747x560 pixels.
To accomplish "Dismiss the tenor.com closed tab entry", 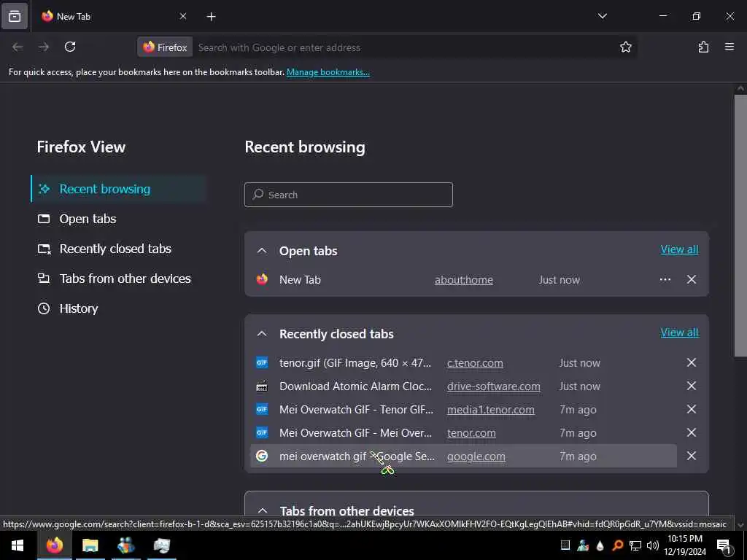I will pos(692,432).
